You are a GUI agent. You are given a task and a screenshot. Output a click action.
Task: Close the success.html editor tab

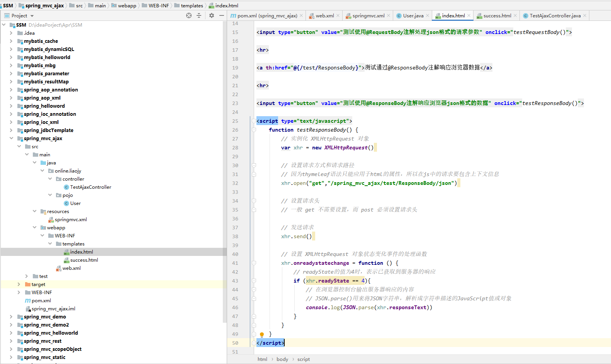click(x=515, y=16)
